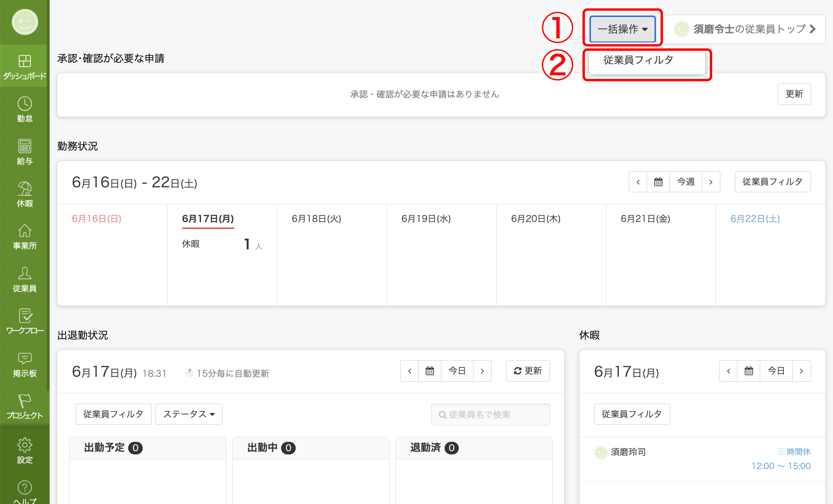This screenshot has height=504, width=833.
Task: Expand the 一括操作 dropdown
Action: 622,29
